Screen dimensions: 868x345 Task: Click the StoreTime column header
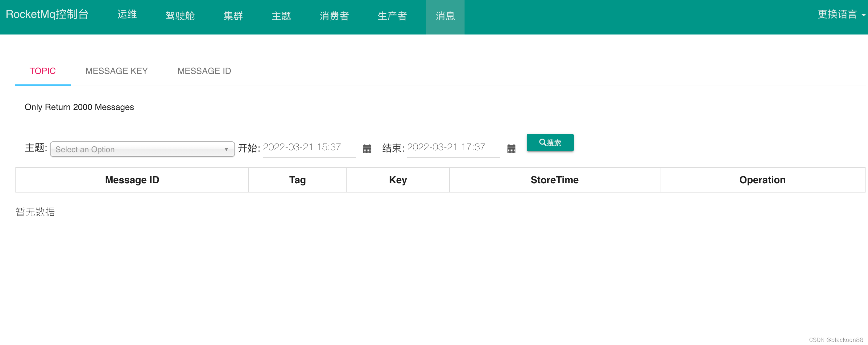[555, 180]
